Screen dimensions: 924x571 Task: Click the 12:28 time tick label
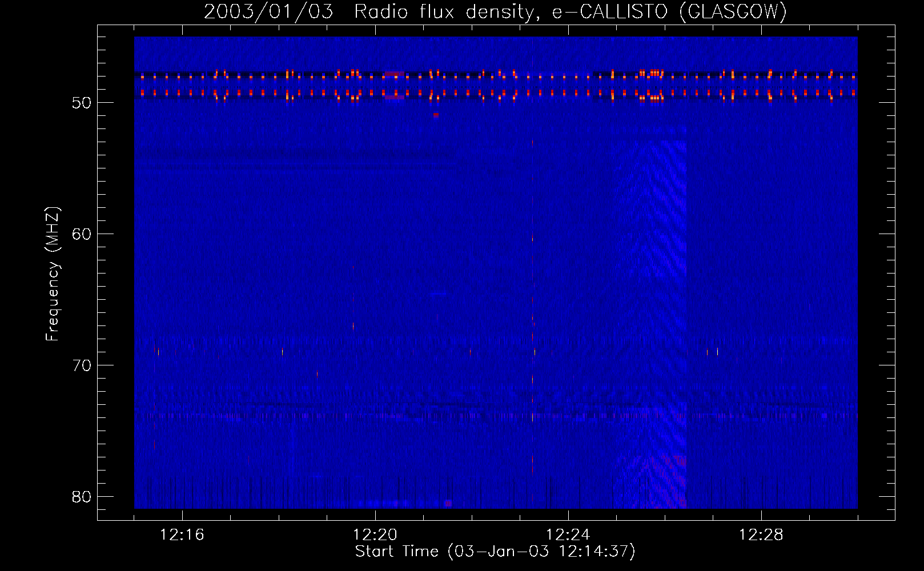point(761,535)
